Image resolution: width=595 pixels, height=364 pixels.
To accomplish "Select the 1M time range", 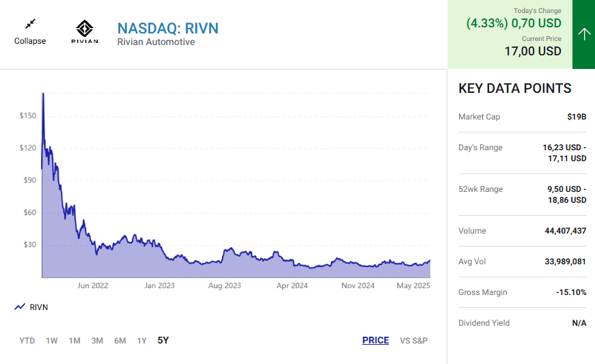I will click(74, 341).
